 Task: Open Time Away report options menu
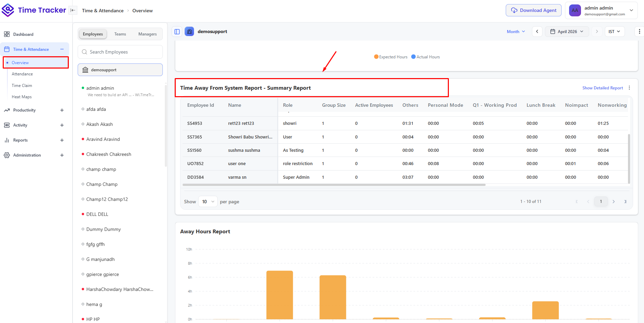629,88
